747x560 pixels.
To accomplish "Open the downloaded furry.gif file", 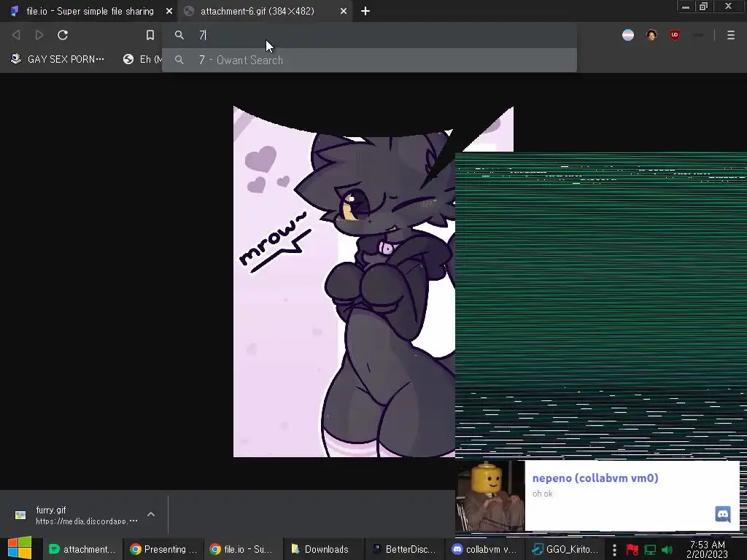I will [76, 515].
